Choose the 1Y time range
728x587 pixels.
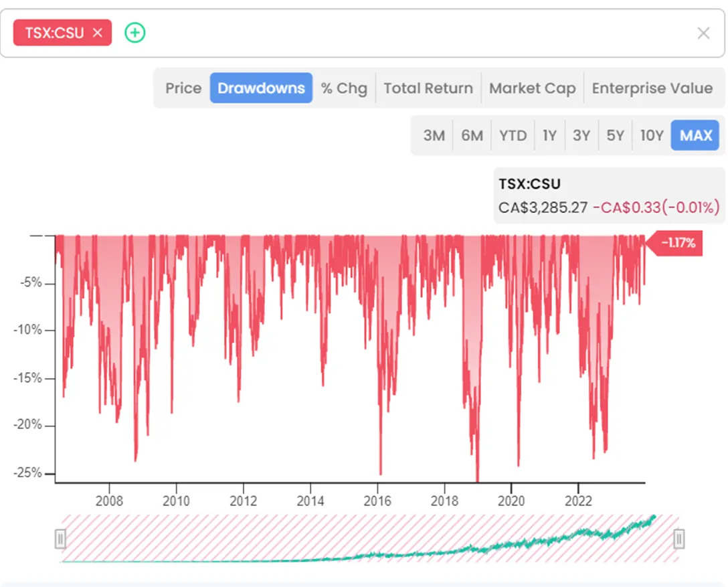point(550,136)
